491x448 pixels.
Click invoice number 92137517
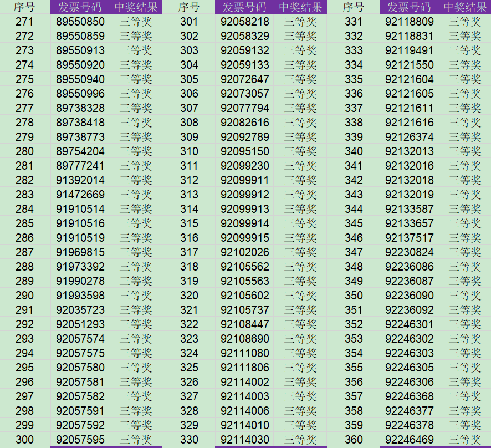(x=410, y=238)
